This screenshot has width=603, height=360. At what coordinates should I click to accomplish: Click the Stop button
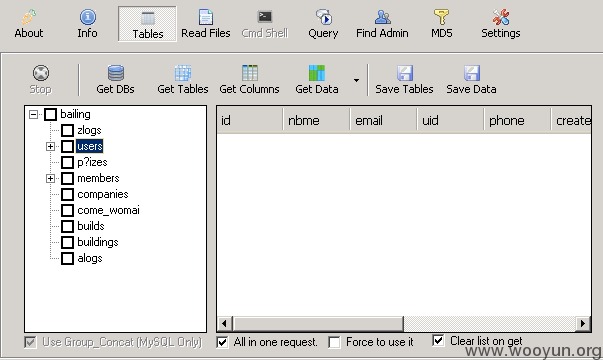click(41, 80)
